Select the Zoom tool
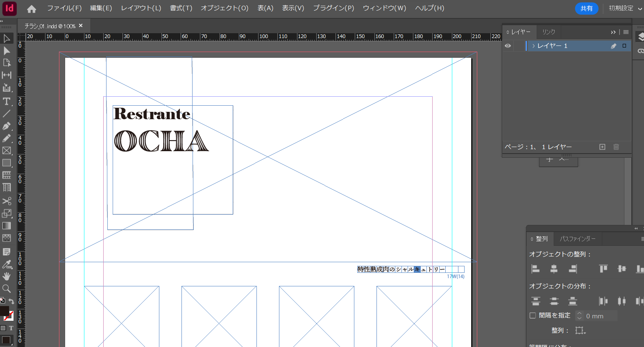 click(x=7, y=289)
